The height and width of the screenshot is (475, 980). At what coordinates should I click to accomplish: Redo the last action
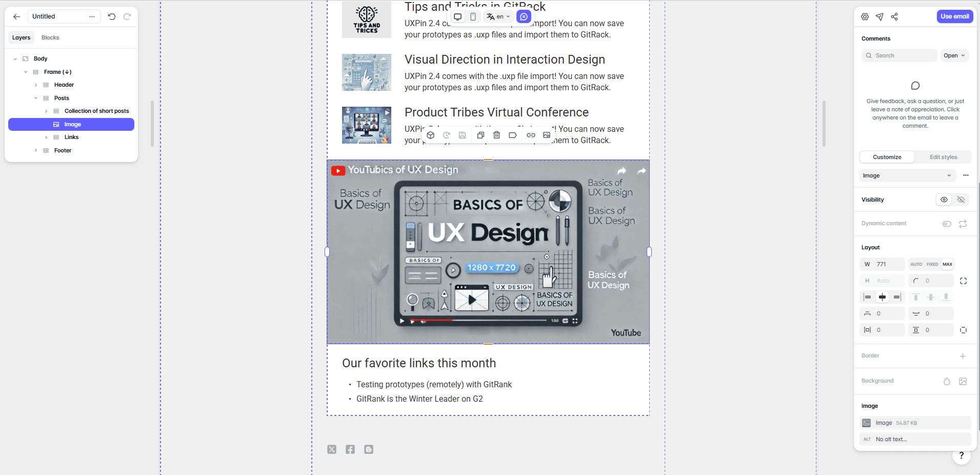pyautogui.click(x=127, y=16)
